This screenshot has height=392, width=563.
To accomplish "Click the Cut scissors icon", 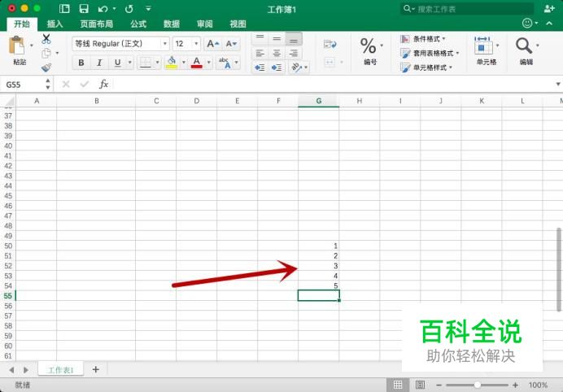I will tap(46, 39).
